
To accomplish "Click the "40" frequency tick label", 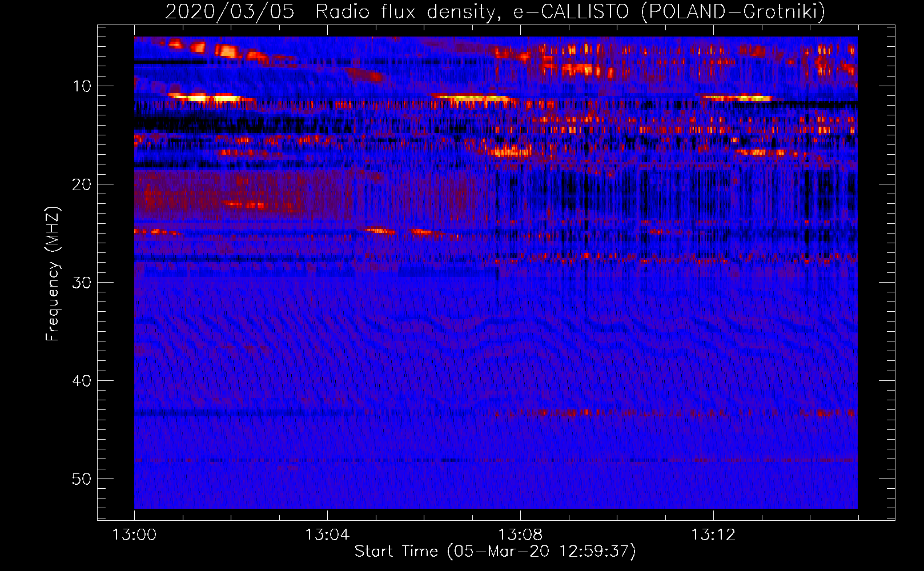I will [x=82, y=381].
